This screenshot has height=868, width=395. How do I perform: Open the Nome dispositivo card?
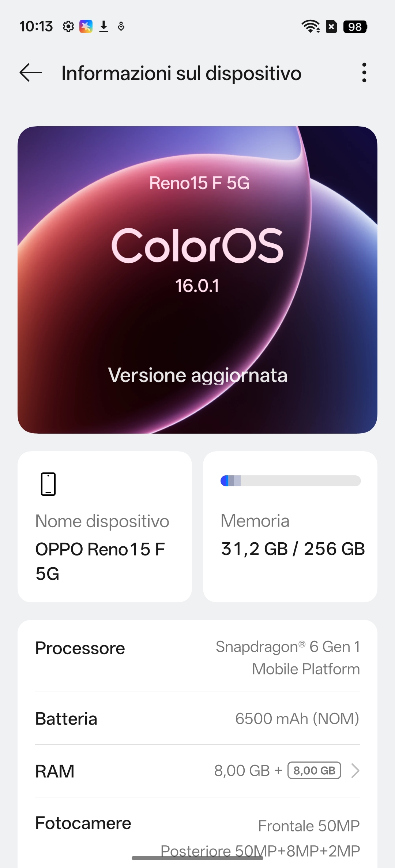pos(105,527)
